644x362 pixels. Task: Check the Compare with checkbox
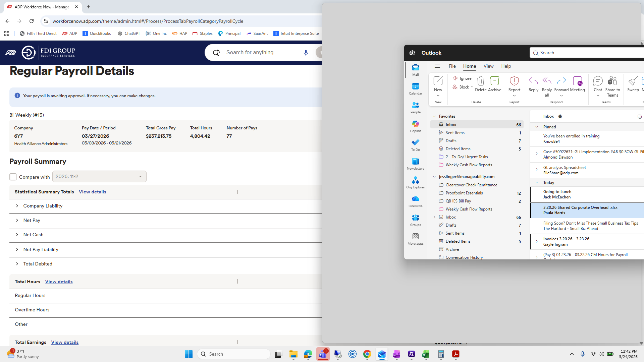[x=13, y=177]
